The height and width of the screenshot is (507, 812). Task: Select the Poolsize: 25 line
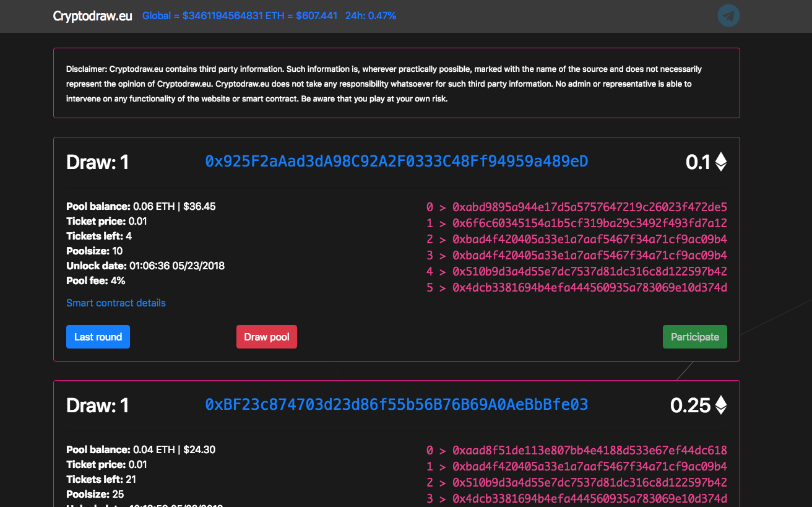click(95, 494)
